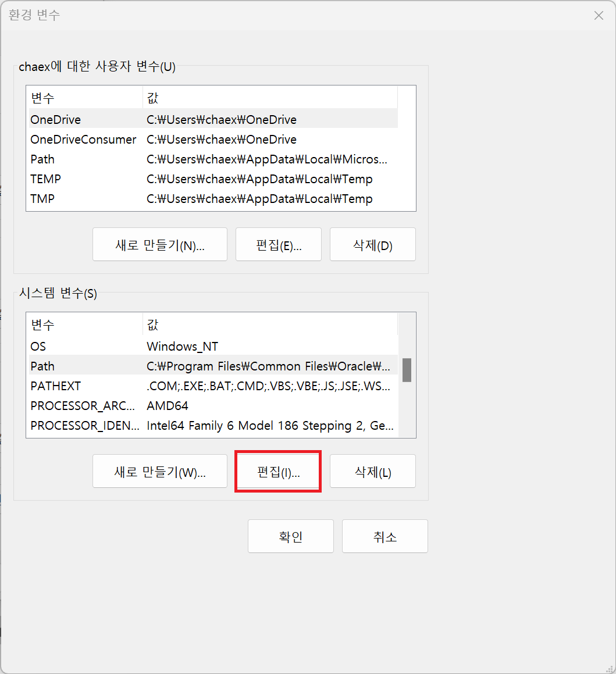Click OneDriveConsumer's C:₩Users₩chaex₩OneDrive value
This screenshot has height=674, width=616.
point(222,139)
